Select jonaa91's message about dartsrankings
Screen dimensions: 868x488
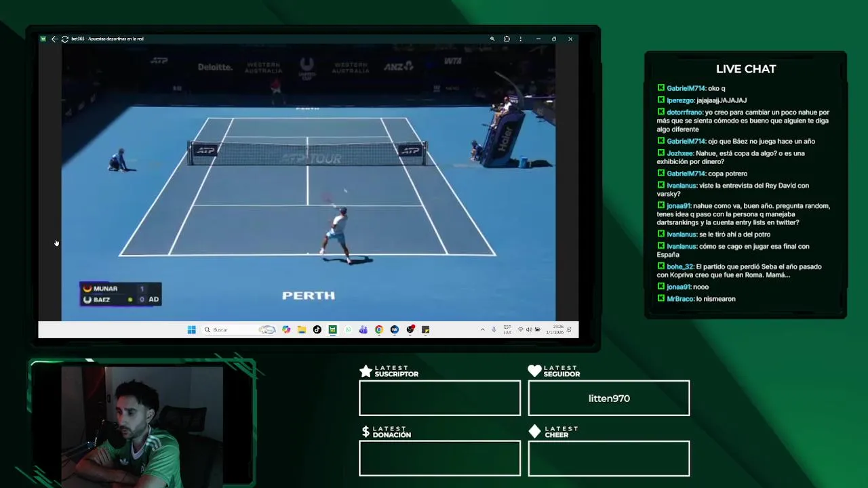743,214
